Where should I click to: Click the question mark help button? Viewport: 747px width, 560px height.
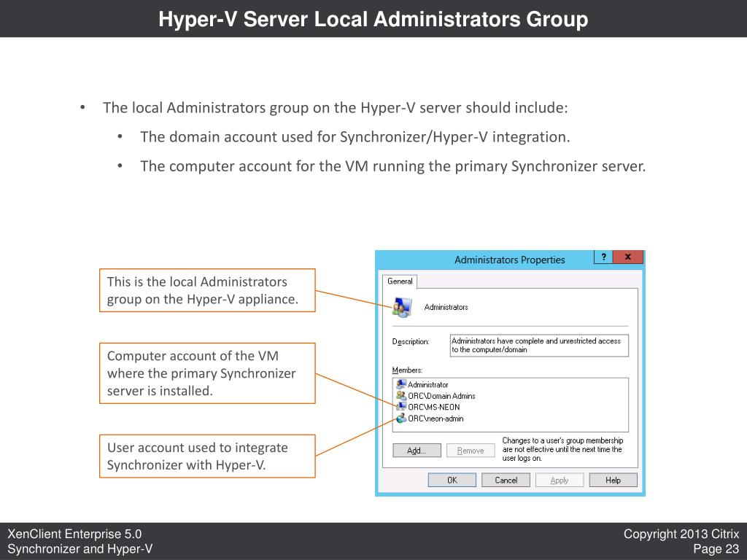pos(603,257)
